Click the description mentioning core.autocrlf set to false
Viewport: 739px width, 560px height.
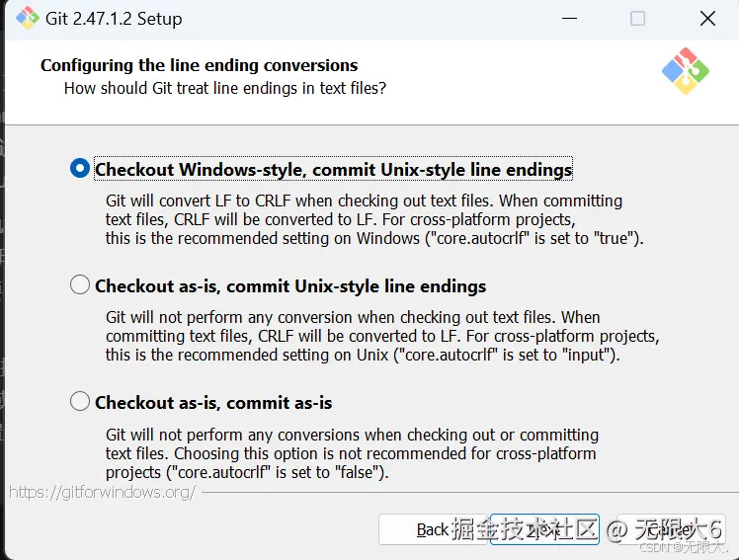pyautogui.click(x=352, y=453)
